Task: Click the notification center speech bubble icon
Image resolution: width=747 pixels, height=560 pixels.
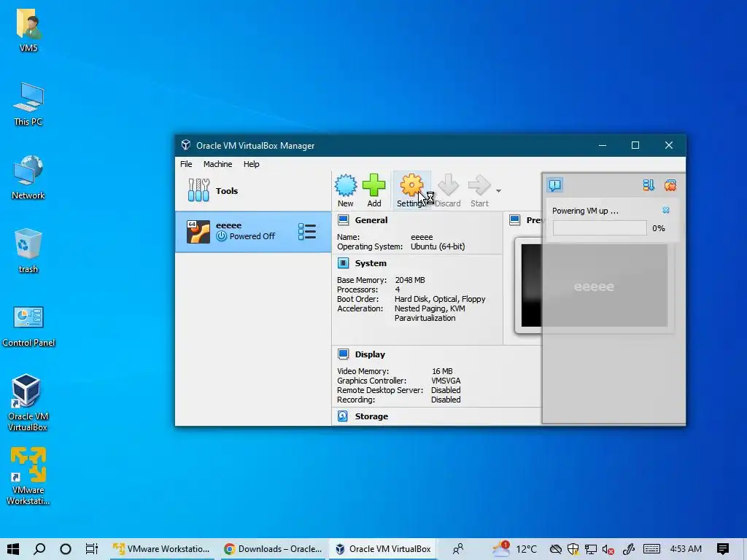Action: [x=555, y=184]
